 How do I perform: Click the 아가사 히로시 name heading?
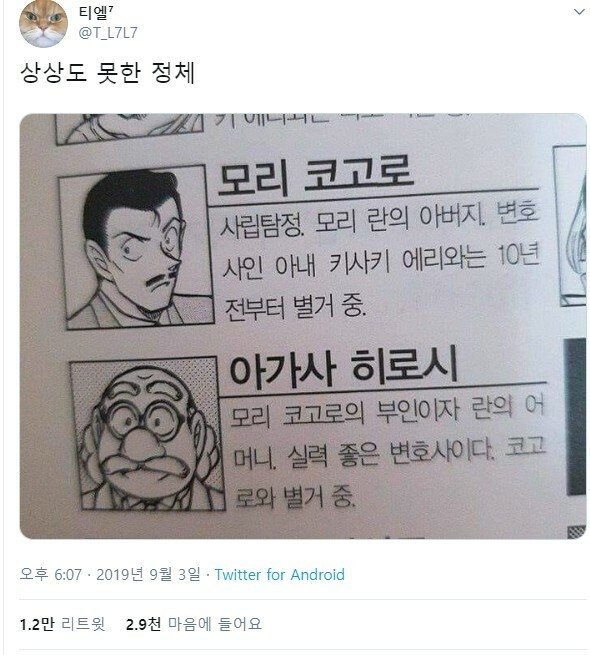tap(343, 366)
